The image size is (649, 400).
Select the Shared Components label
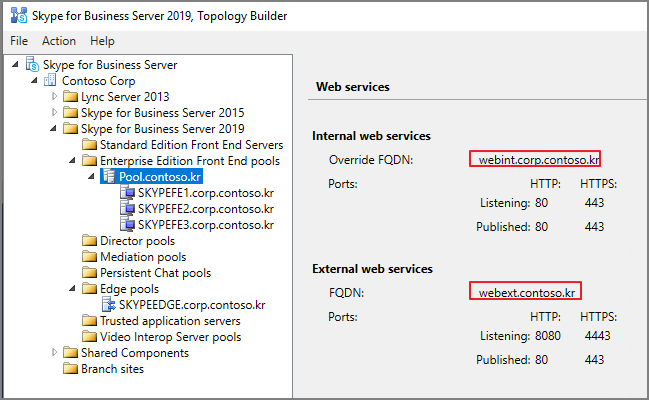tap(135, 353)
